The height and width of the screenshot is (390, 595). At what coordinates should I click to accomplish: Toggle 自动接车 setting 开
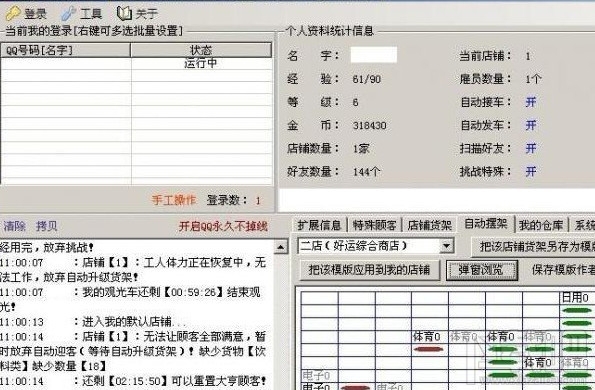tap(531, 102)
